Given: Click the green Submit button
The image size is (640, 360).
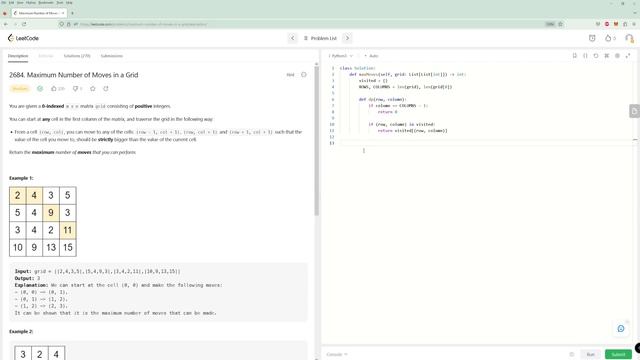Looking at the screenshot, I should [618, 354].
